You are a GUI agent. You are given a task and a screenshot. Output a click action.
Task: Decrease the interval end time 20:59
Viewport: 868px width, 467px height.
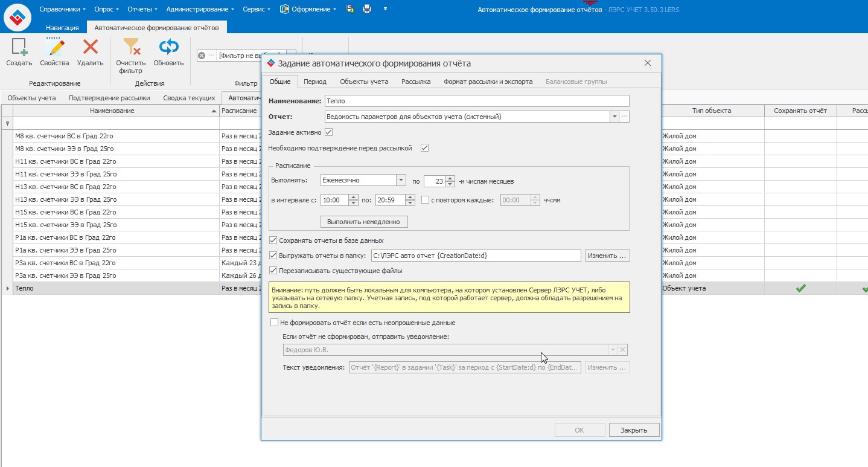(410, 203)
